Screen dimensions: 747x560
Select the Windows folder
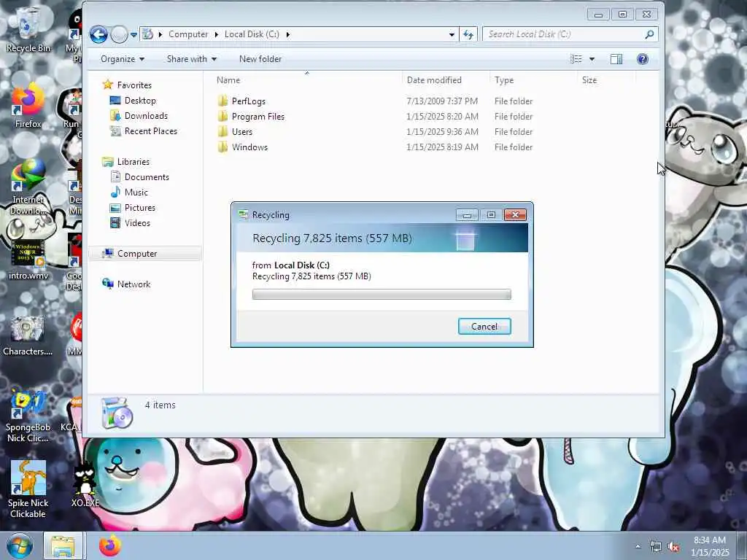[x=249, y=147]
